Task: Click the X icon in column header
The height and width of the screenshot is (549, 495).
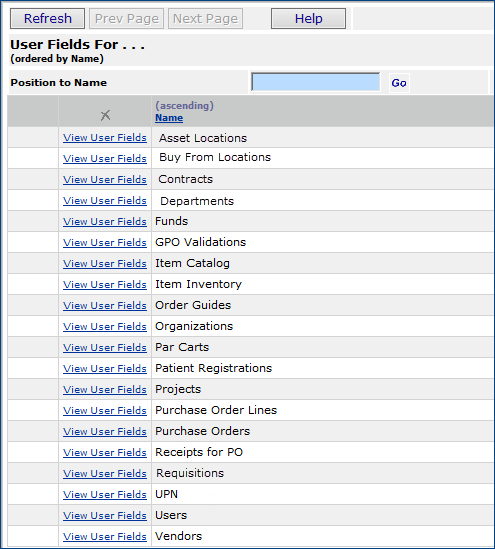Action: click(x=105, y=115)
